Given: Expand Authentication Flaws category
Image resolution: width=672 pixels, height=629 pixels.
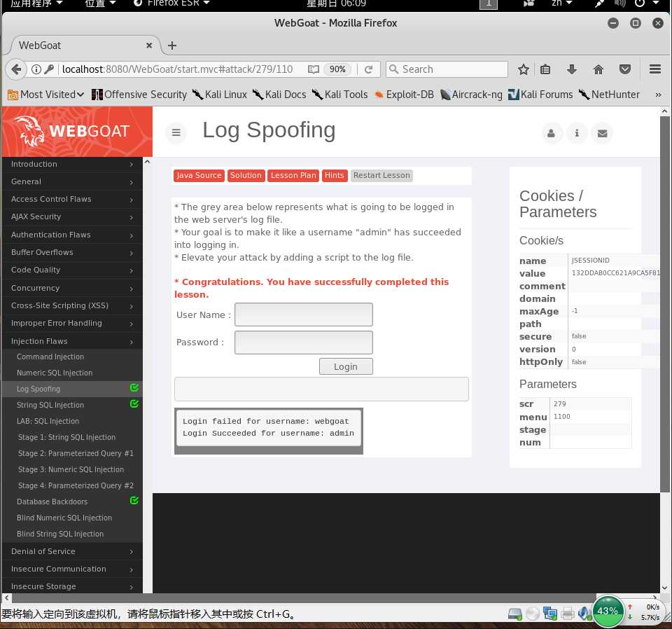Looking at the screenshot, I should 72,235.
